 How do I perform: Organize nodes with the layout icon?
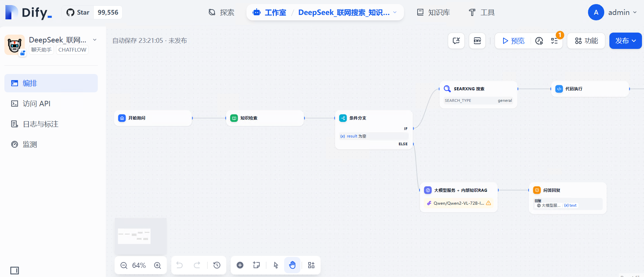click(311, 265)
